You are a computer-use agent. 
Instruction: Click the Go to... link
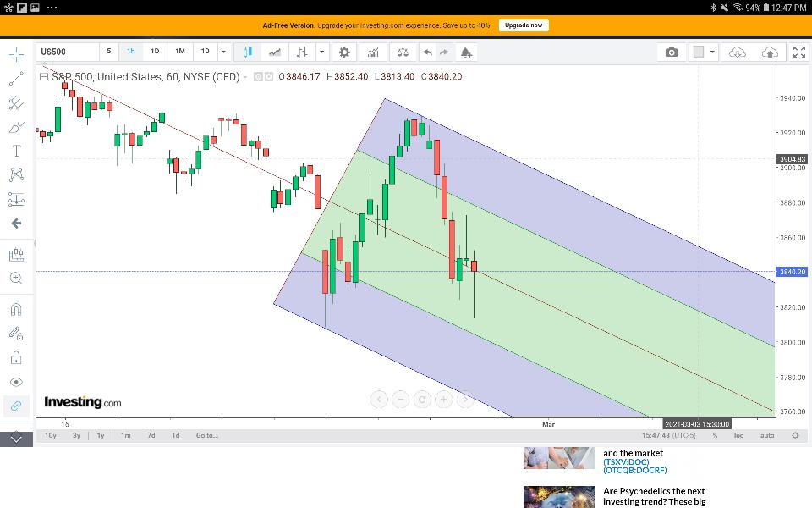pos(207,435)
